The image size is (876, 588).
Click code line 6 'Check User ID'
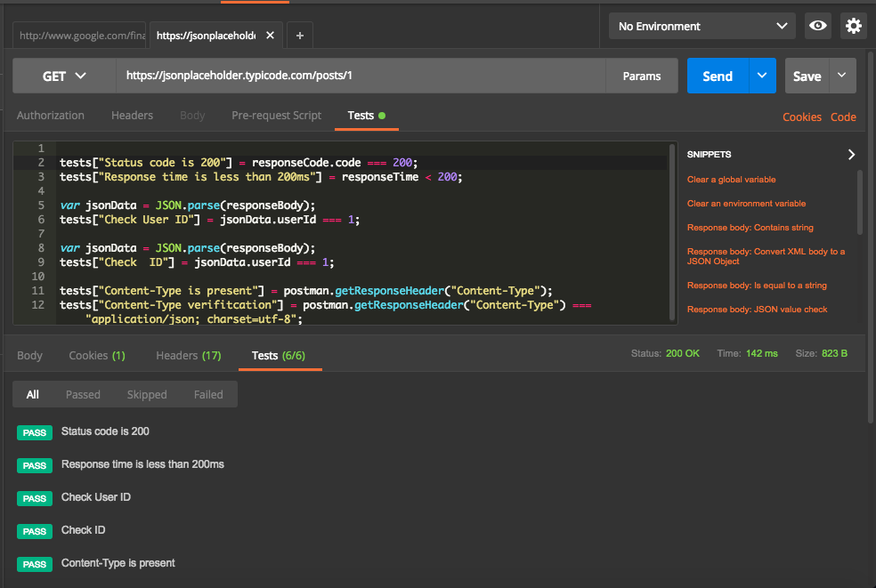coord(209,220)
